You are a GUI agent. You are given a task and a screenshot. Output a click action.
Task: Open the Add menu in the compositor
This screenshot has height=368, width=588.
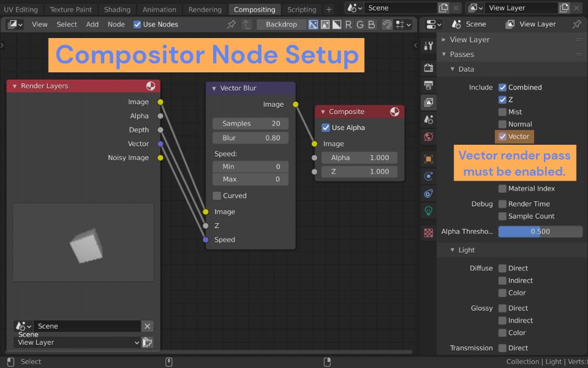[92, 25]
